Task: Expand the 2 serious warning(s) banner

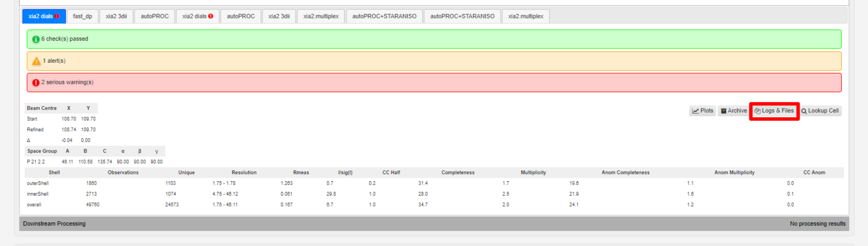Action: [434, 82]
